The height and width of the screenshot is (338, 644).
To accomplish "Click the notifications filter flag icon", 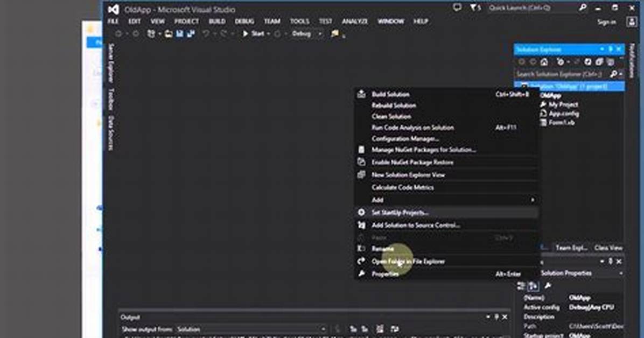I will tap(473, 8).
